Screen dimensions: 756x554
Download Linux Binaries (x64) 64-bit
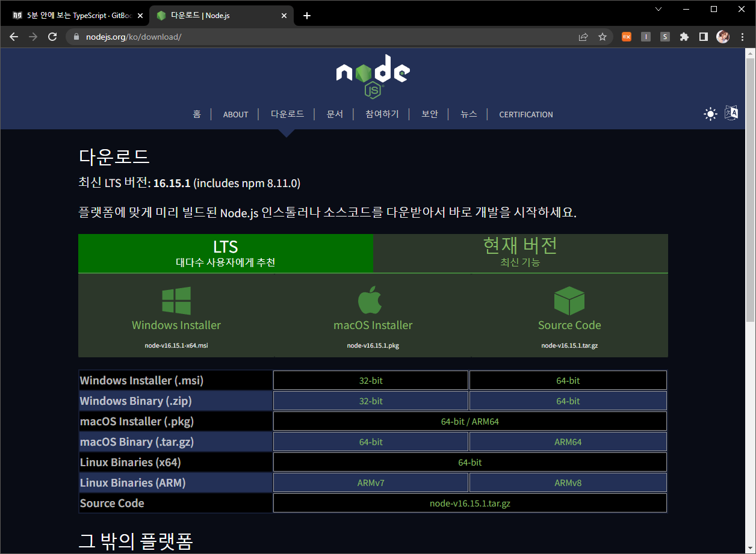click(x=470, y=463)
